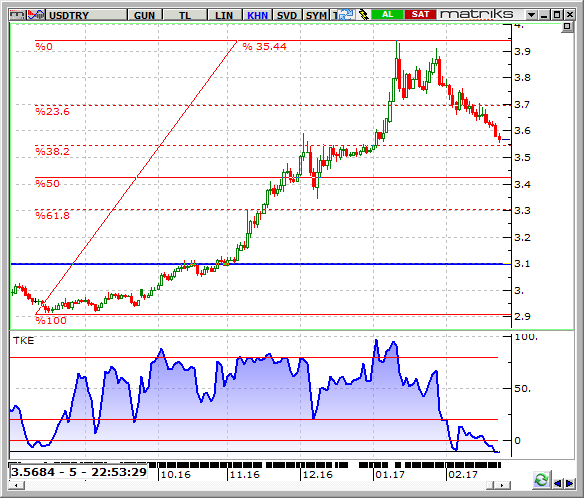Screen dimensions: 584x498
Task: Click the horizontal scrollbar left arrow
Action: pos(17,485)
